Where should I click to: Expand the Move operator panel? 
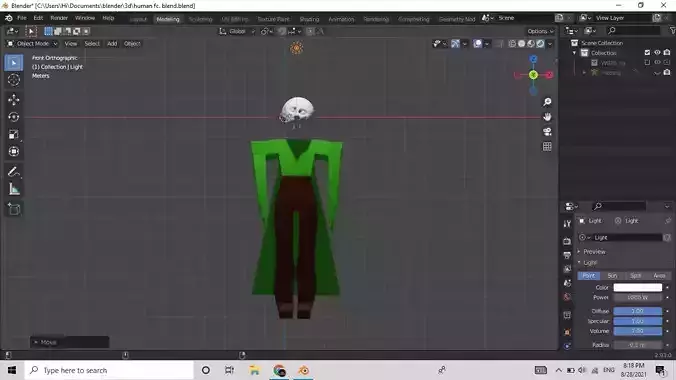click(69, 342)
